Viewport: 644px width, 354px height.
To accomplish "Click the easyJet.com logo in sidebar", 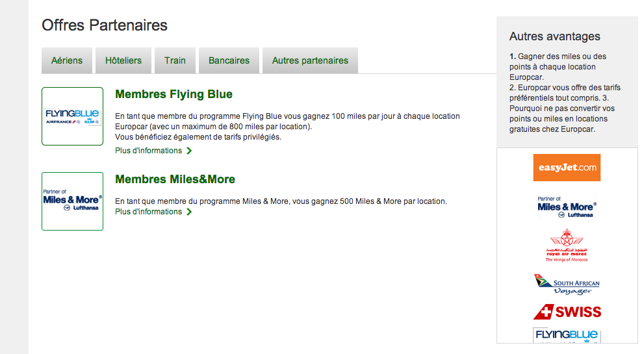I will pyautogui.click(x=567, y=168).
